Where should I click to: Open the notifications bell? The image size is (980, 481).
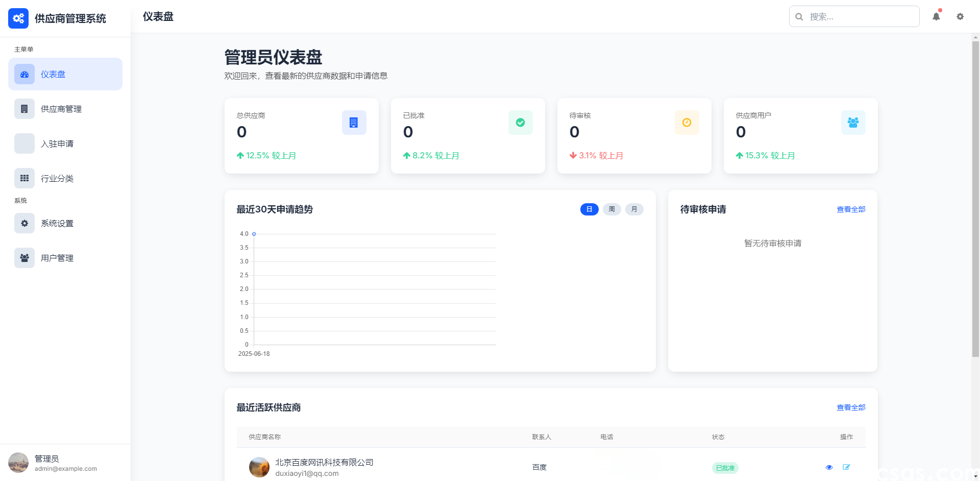(x=936, y=16)
